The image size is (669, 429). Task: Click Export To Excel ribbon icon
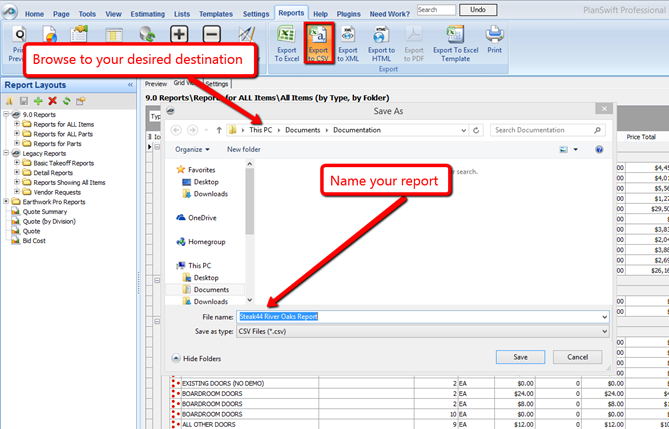pyautogui.click(x=286, y=44)
